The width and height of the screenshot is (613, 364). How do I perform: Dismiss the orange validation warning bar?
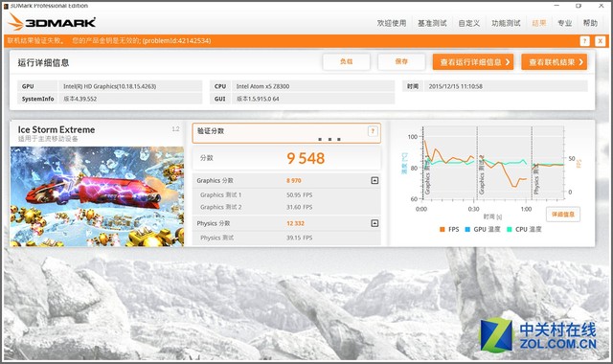tap(601, 40)
